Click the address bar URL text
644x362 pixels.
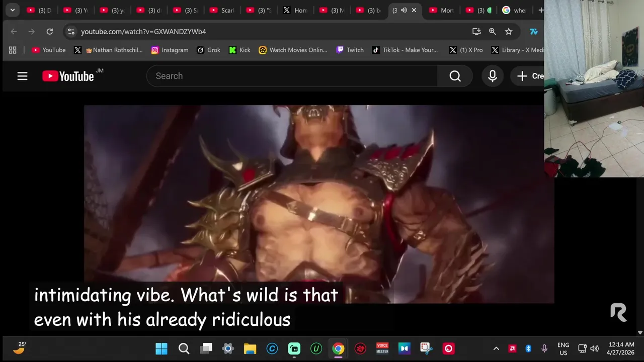(143, 32)
